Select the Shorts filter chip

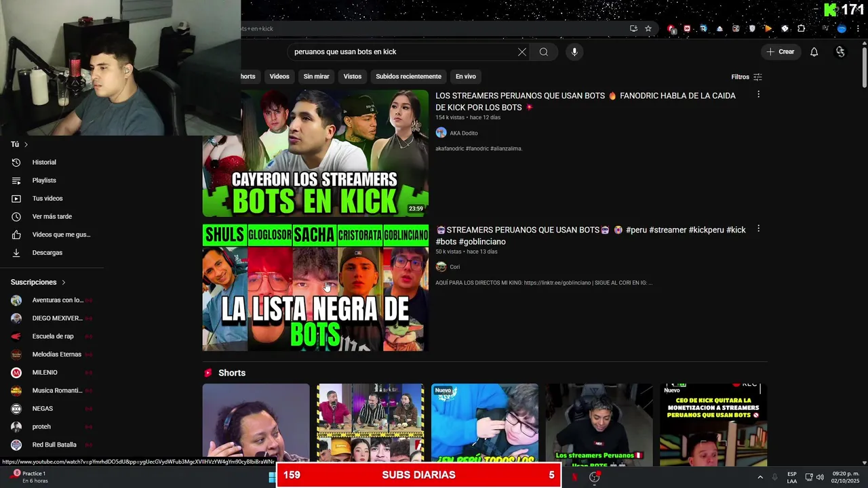(248, 77)
